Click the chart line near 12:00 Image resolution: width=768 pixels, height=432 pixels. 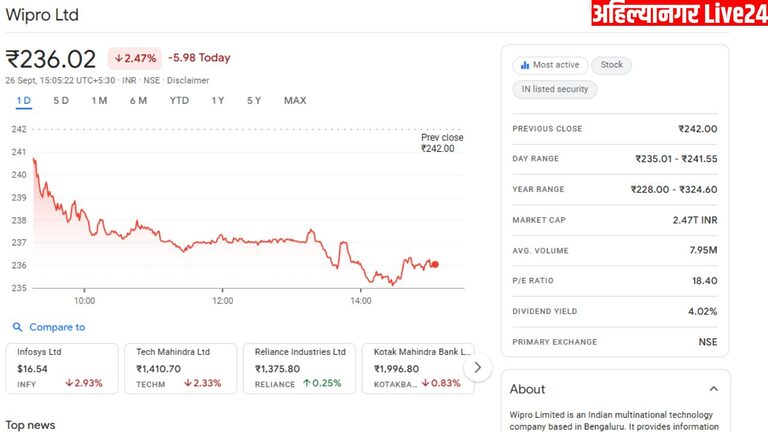[x=222, y=239]
